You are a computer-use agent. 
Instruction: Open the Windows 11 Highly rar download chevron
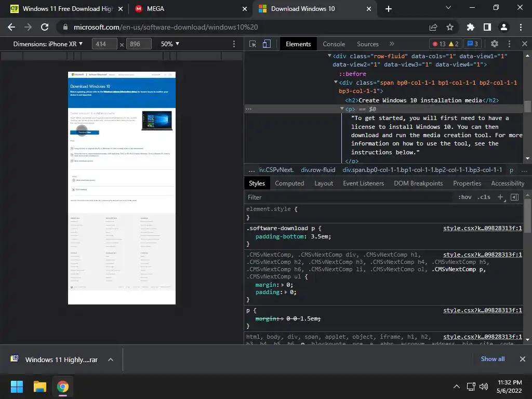pos(111,360)
